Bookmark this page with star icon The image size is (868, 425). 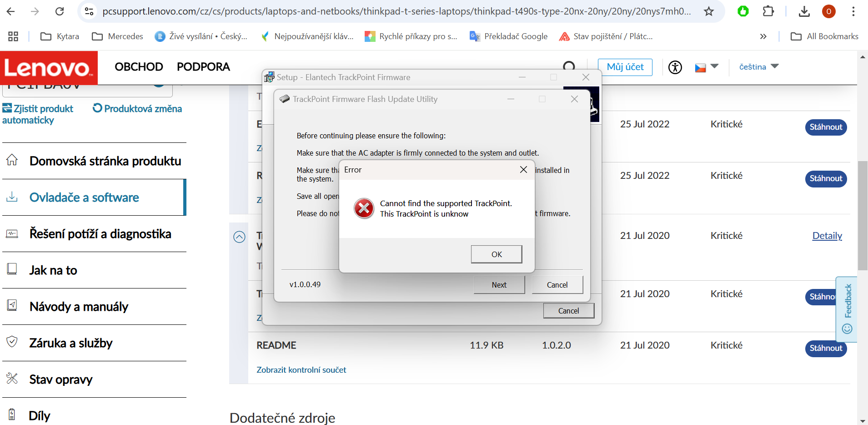pos(708,11)
